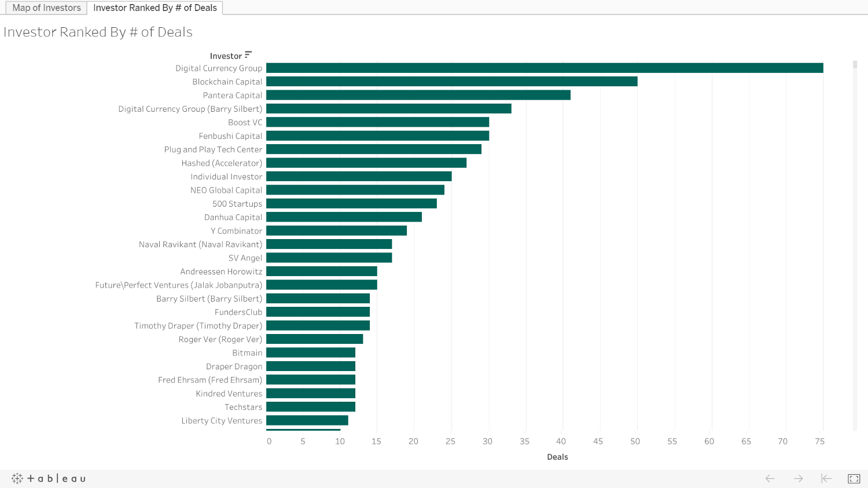The width and height of the screenshot is (868, 488).
Task: Click Y Combinator label
Action: tap(237, 230)
